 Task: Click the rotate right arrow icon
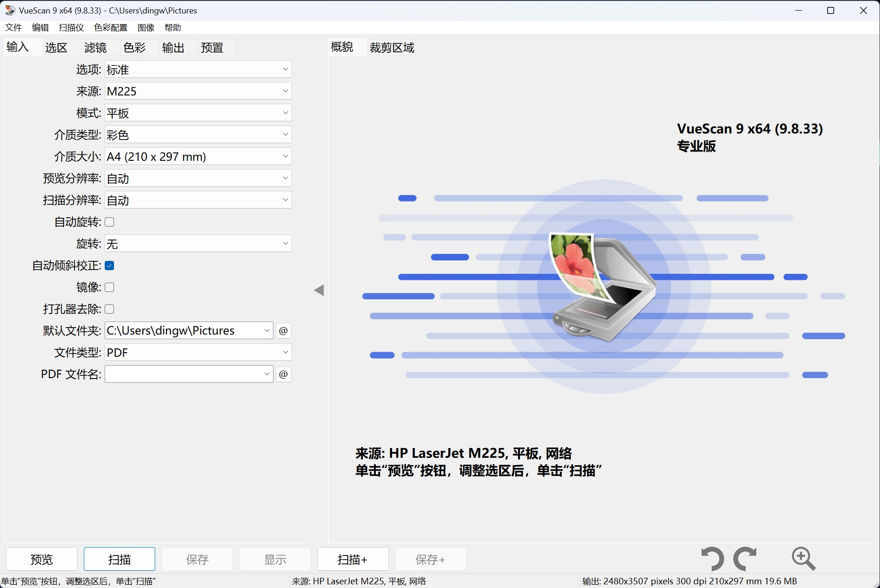point(745,558)
